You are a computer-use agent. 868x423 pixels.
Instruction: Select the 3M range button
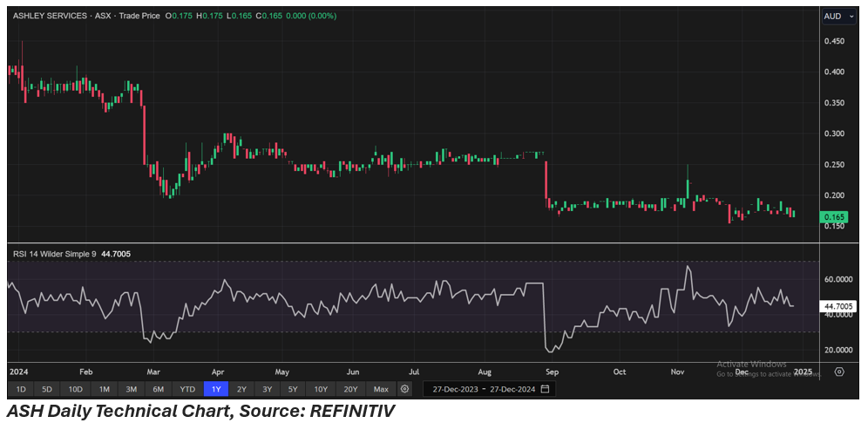pyautogui.click(x=132, y=389)
